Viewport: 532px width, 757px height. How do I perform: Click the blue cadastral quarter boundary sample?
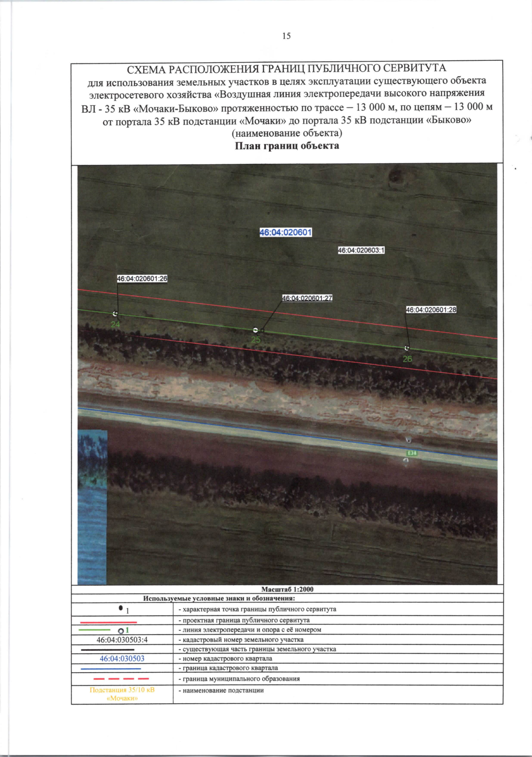[x=111, y=669]
